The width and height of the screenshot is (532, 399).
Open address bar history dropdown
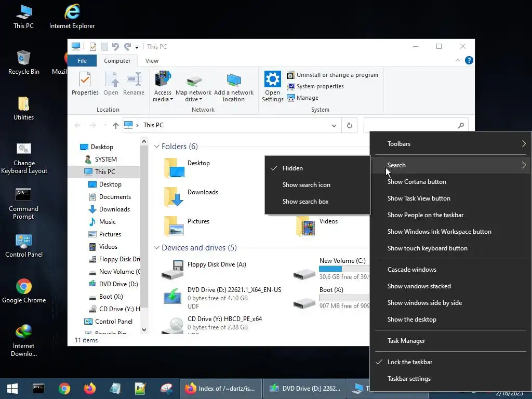[334, 126]
